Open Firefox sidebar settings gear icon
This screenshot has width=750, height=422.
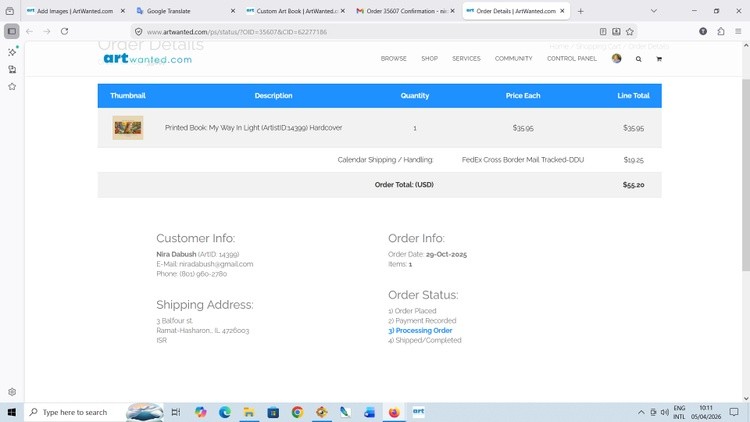point(12,392)
